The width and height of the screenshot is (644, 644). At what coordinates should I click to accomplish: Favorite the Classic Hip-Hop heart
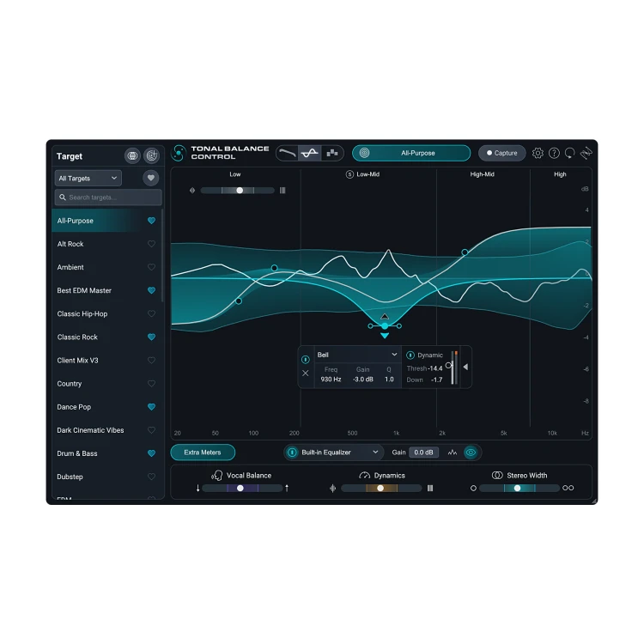tap(151, 313)
